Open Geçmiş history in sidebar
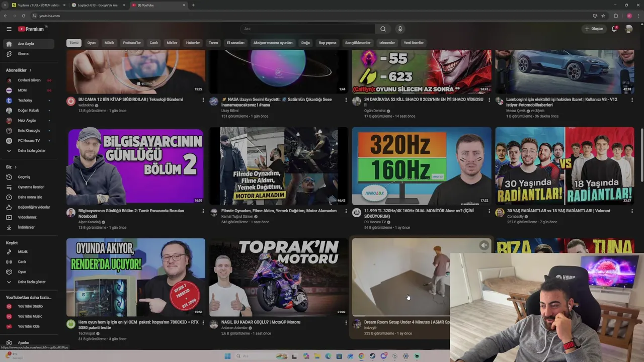This screenshot has height=362, width=644. pyautogui.click(x=29, y=177)
